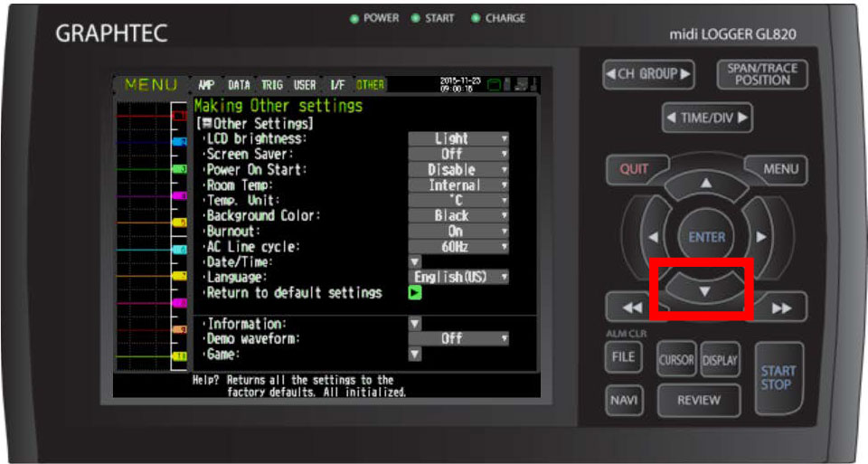Switch to the TRIG tab
The width and height of the screenshot is (868, 464).
272,85
